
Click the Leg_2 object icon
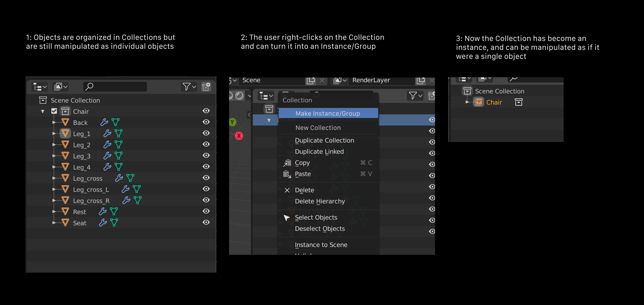pyautogui.click(x=65, y=144)
